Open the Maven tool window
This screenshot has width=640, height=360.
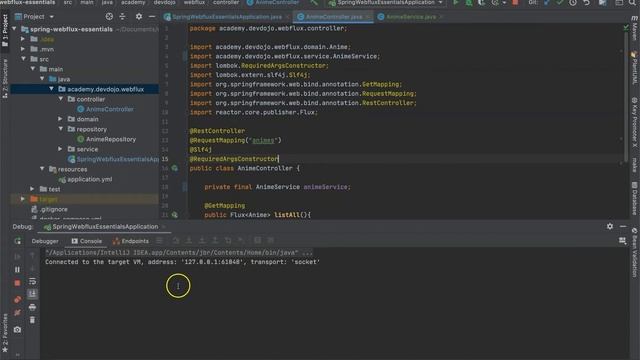635,28
